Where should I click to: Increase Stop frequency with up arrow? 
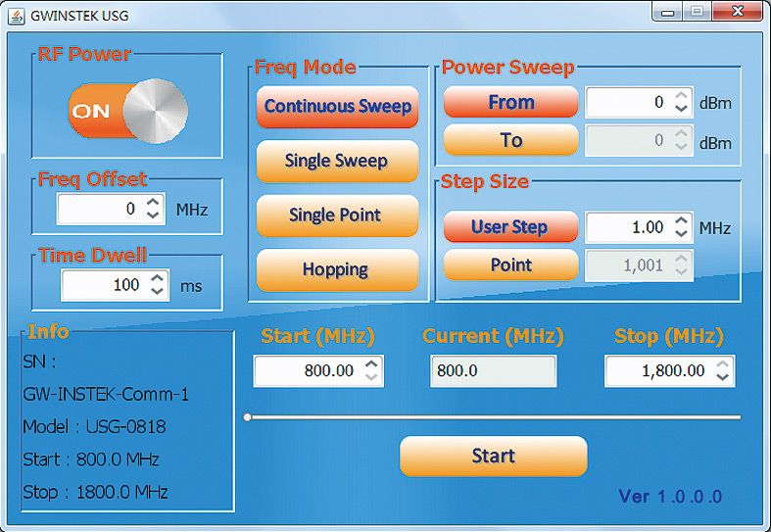click(x=722, y=364)
